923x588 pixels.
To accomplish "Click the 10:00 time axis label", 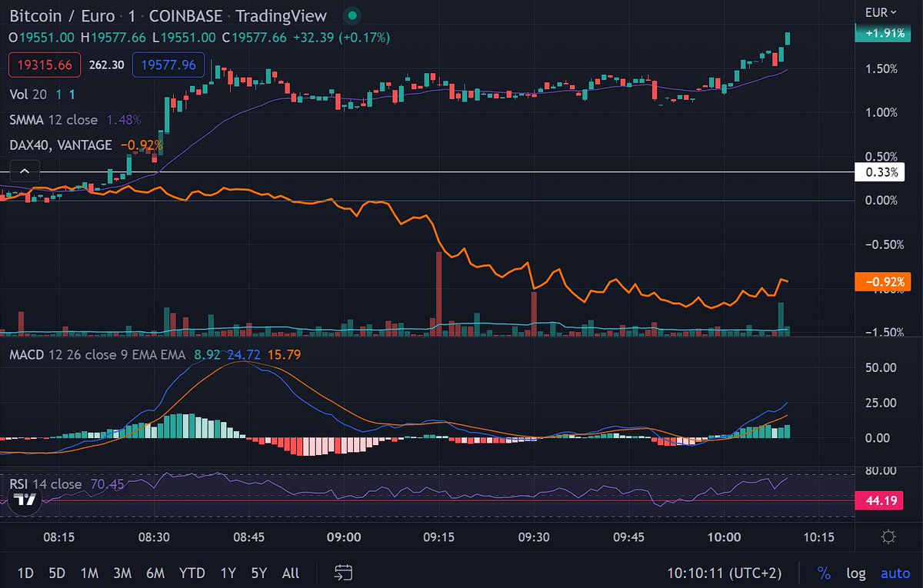I will [x=724, y=537].
